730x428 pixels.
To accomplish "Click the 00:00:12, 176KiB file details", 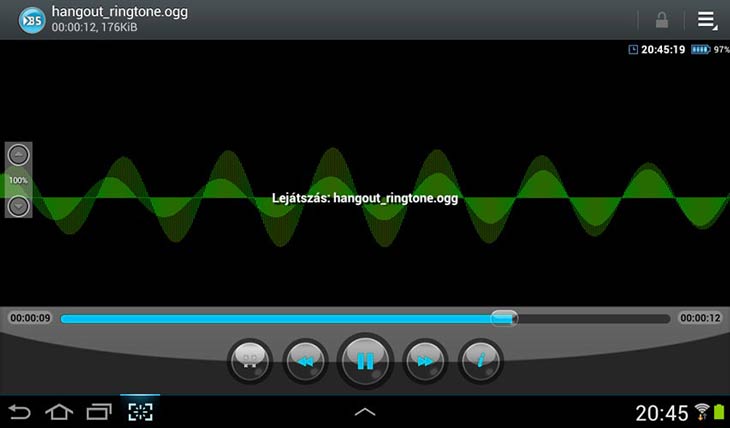I will (x=95, y=27).
